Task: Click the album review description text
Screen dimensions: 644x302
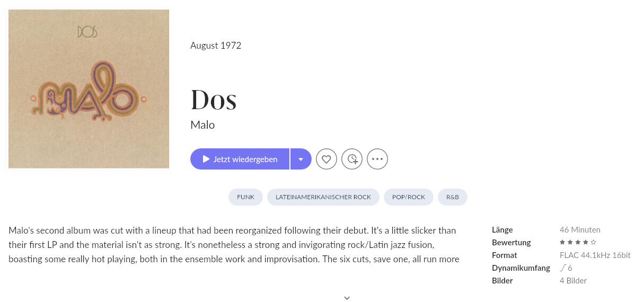Action: pos(233,245)
